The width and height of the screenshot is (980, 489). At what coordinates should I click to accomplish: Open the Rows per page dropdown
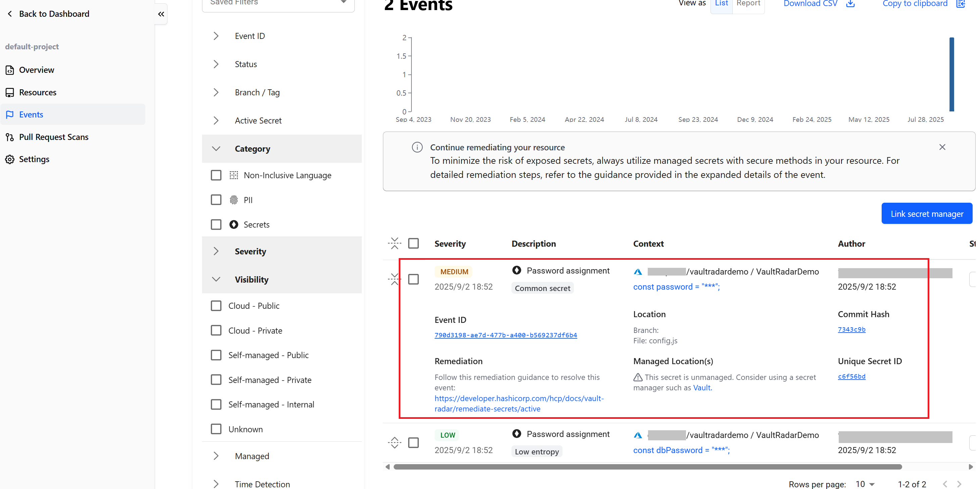click(x=865, y=484)
